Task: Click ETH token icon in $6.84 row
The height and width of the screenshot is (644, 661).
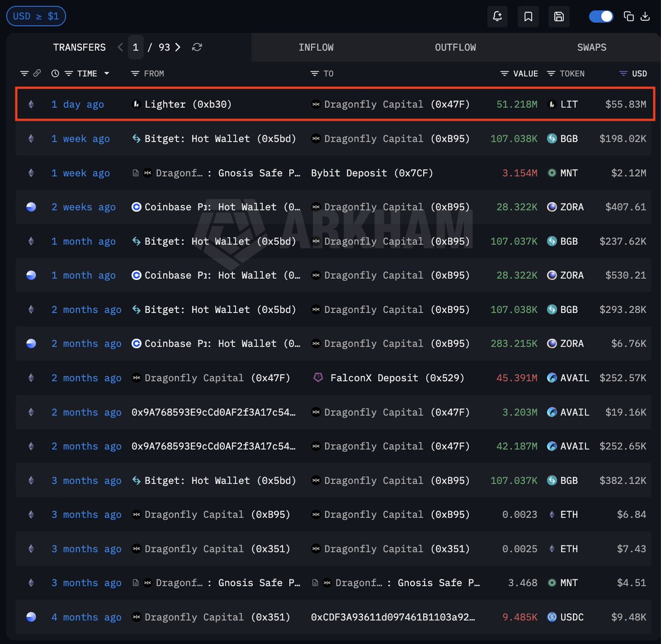Action: click(551, 515)
